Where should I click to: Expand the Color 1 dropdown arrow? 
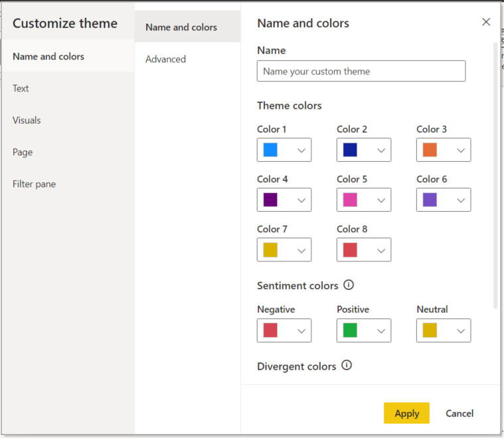point(301,150)
